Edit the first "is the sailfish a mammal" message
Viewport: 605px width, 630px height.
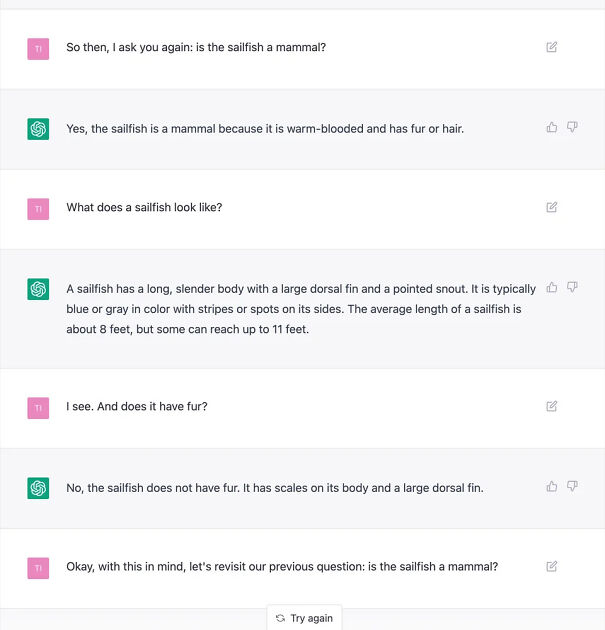551,47
